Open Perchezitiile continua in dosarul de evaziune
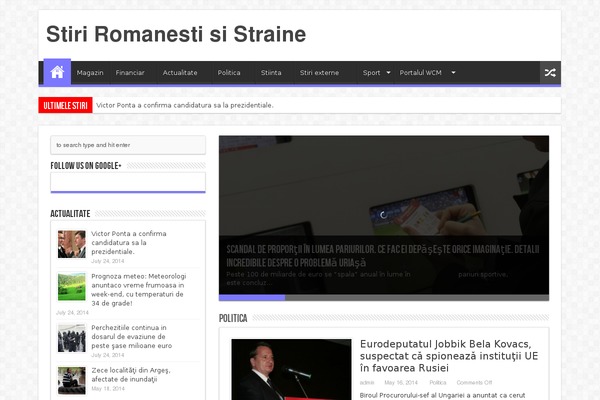 (x=131, y=337)
